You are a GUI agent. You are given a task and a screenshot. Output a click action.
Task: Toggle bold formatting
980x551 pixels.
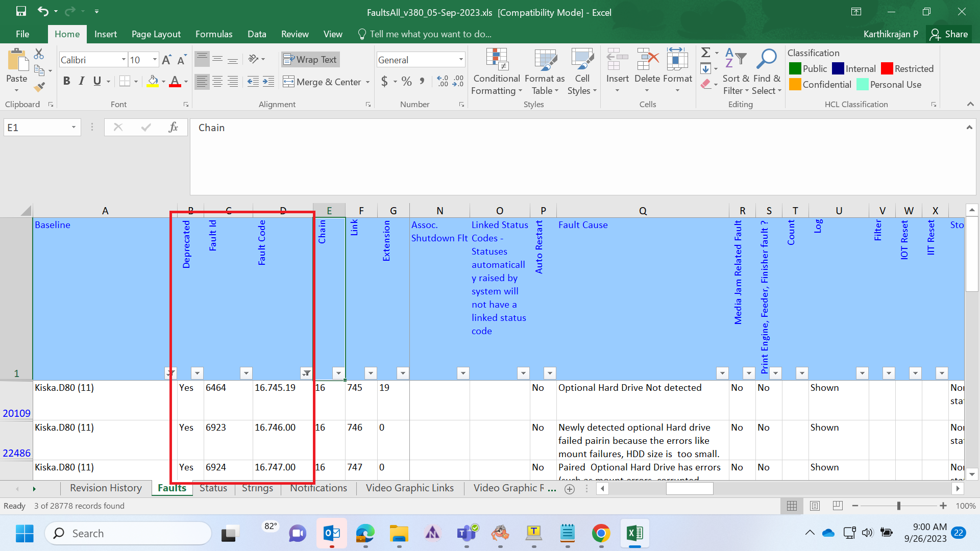point(66,82)
